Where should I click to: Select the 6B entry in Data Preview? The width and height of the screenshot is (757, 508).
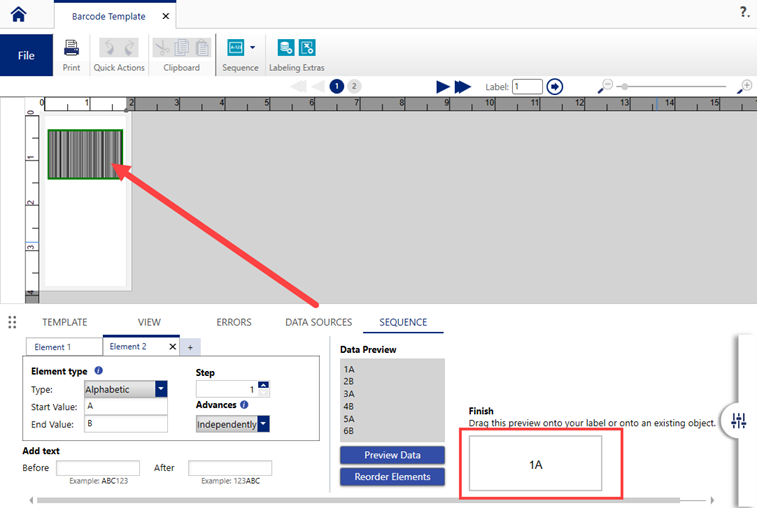[x=349, y=431]
